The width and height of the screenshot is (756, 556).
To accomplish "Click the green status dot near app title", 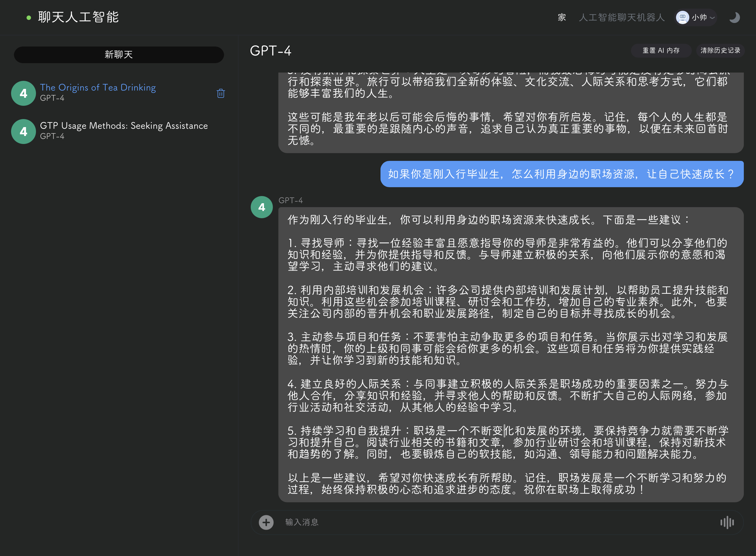I will 29,18.
